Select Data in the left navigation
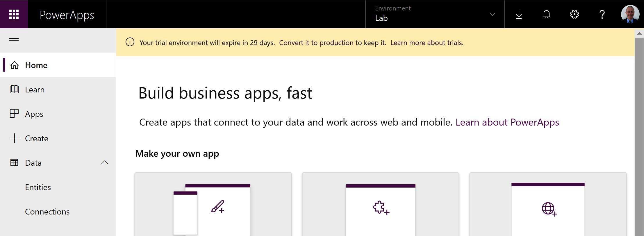The image size is (644, 236). click(x=58, y=163)
